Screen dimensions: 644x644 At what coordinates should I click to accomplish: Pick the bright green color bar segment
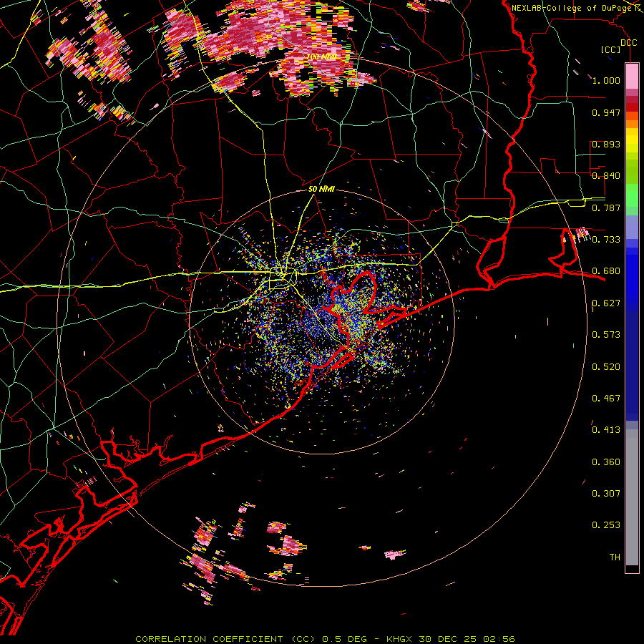click(632, 195)
